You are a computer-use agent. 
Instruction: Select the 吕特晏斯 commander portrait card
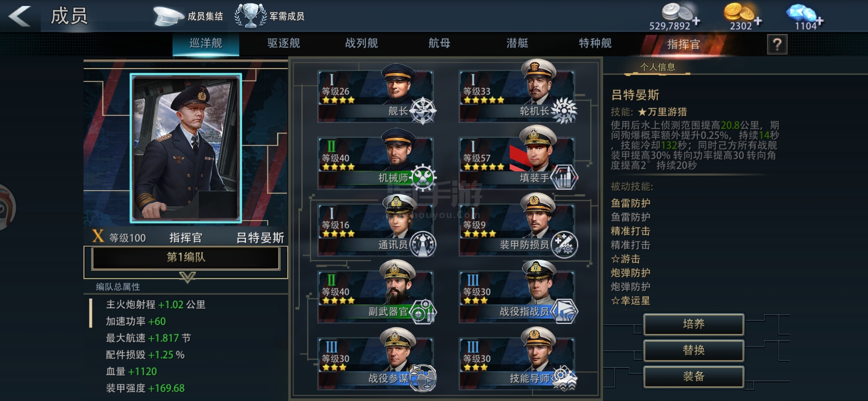point(186,148)
